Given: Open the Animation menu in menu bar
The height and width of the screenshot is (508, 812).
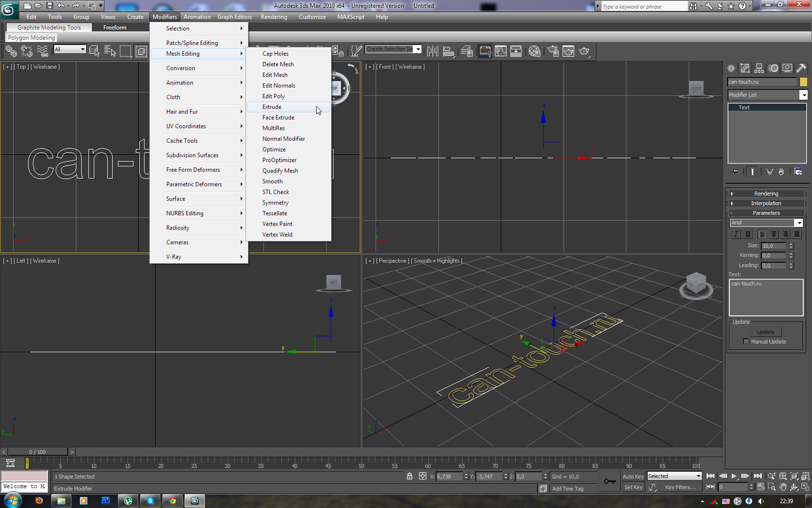Looking at the screenshot, I should point(197,17).
